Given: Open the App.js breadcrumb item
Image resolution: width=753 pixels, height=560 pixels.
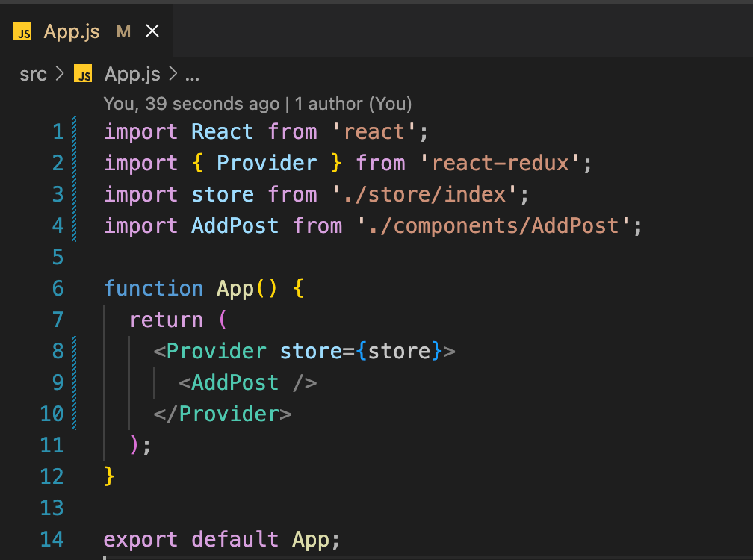Looking at the screenshot, I should pos(132,75).
